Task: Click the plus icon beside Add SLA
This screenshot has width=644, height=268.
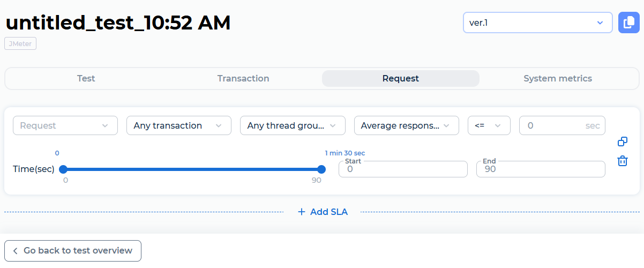Action: click(301, 212)
